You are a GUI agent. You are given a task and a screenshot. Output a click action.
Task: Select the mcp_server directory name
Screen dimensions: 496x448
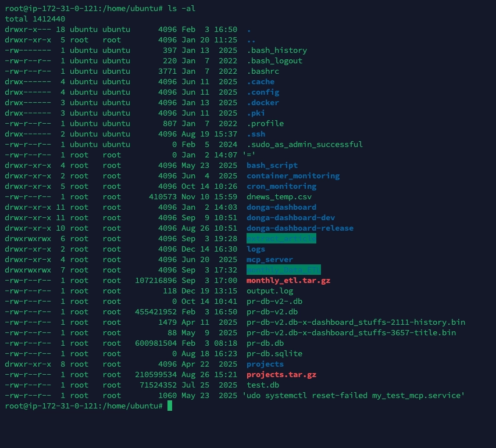[270, 260]
